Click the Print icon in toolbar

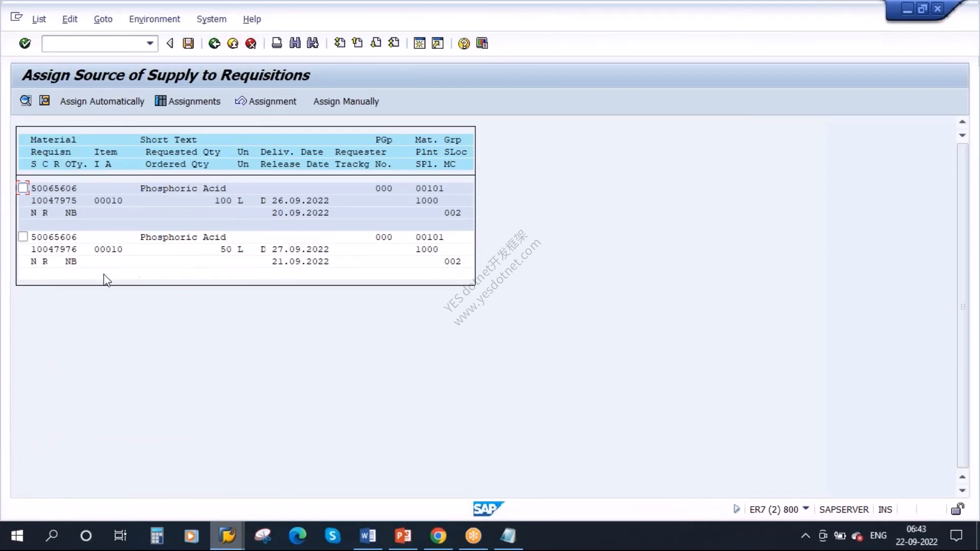tap(277, 43)
